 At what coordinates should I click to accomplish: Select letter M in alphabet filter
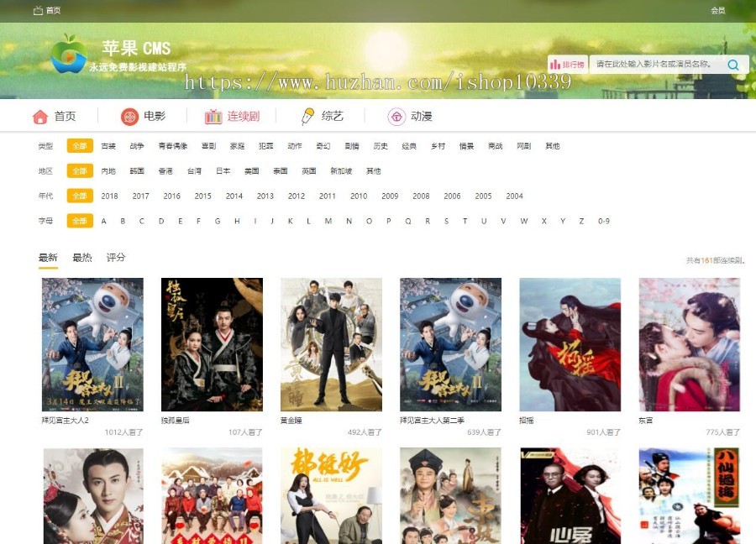pyautogui.click(x=328, y=222)
